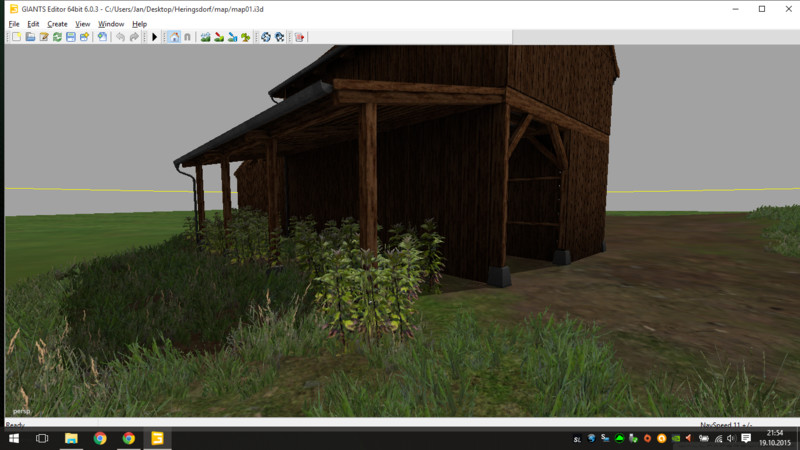Viewport: 800px width, 450px height.
Task: Select the terrain foliage paint icon
Action: coord(246,37)
